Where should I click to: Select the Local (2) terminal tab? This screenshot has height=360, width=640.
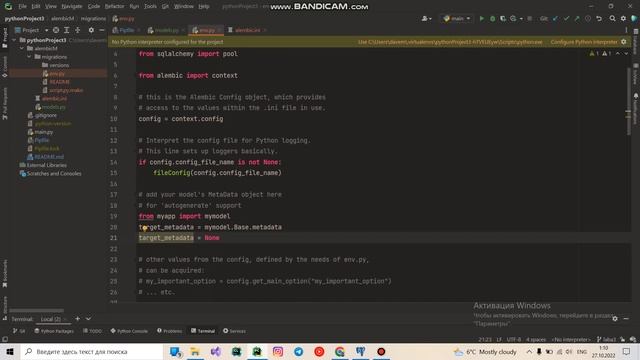pos(53,319)
